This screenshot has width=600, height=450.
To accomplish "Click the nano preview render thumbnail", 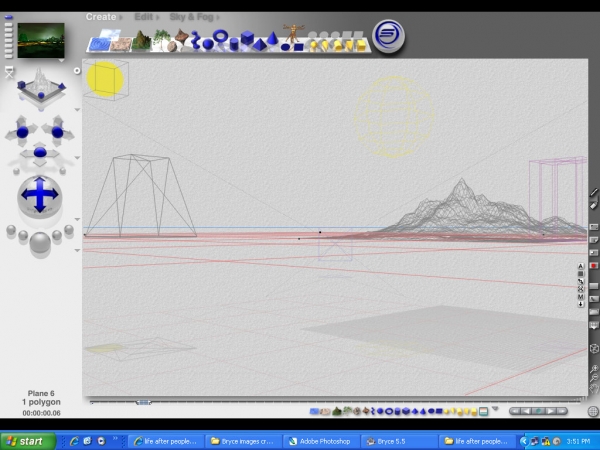I will tap(41, 40).
